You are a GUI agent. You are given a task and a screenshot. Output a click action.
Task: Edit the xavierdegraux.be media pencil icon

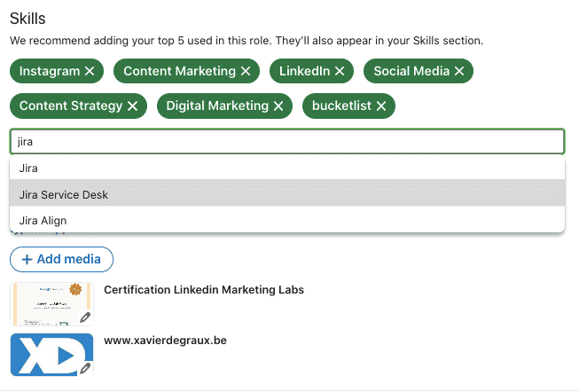coord(85,368)
